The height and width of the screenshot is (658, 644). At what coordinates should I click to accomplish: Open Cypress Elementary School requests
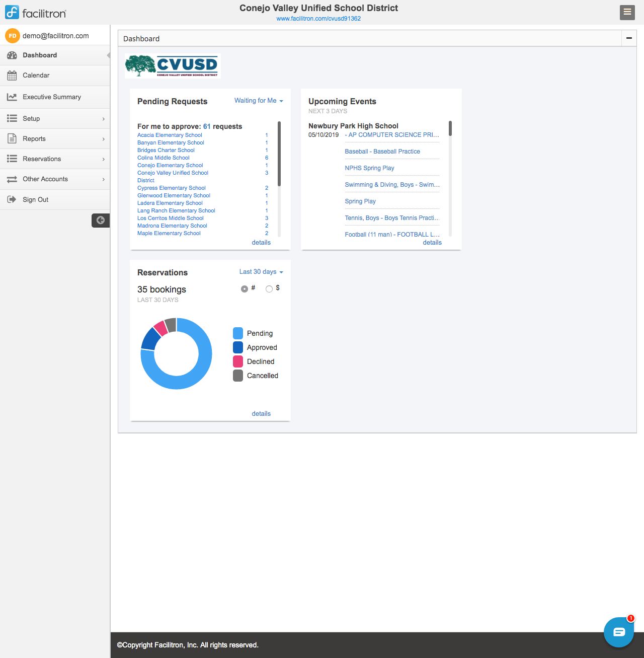pyautogui.click(x=172, y=188)
